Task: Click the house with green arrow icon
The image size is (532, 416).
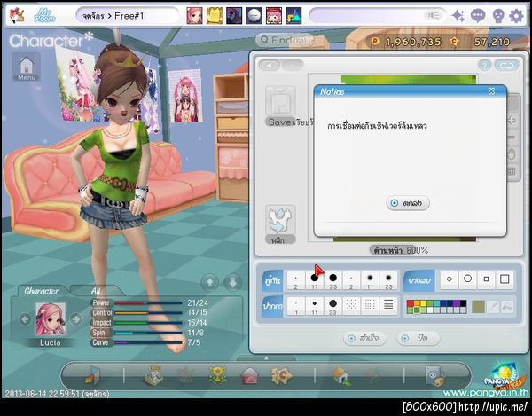Action: [342, 376]
